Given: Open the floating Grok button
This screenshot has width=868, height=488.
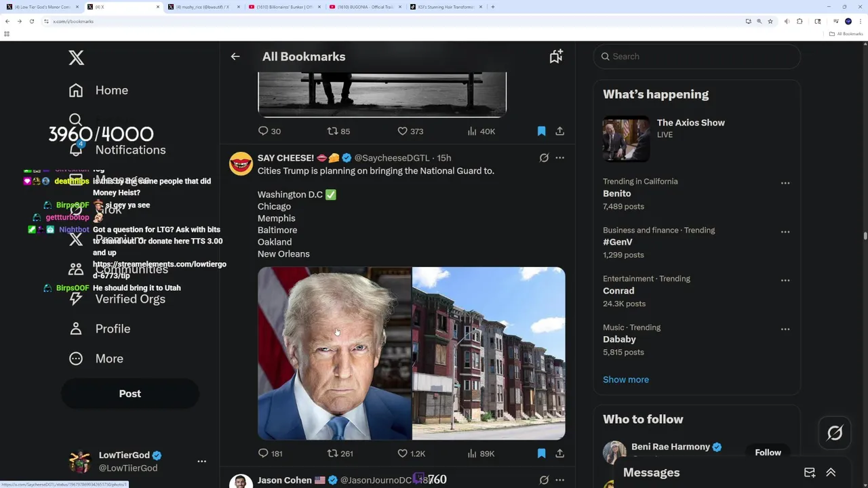Looking at the screenshot, I should pyautogui.click(x=835, y=433).
